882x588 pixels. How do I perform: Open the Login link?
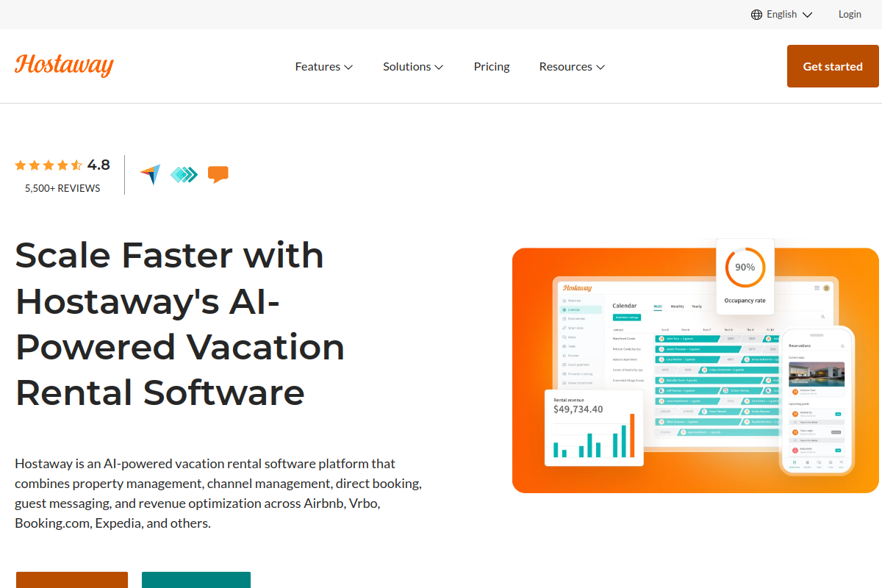click(x=850, y=14)
